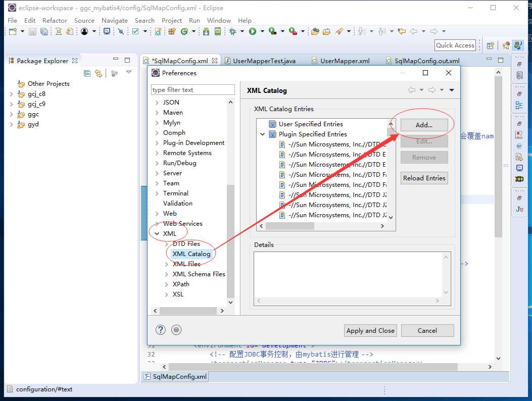Click the Save toolbar icon
The height and width of the screenshot is (401, 532).
click(x=32, y=31)
